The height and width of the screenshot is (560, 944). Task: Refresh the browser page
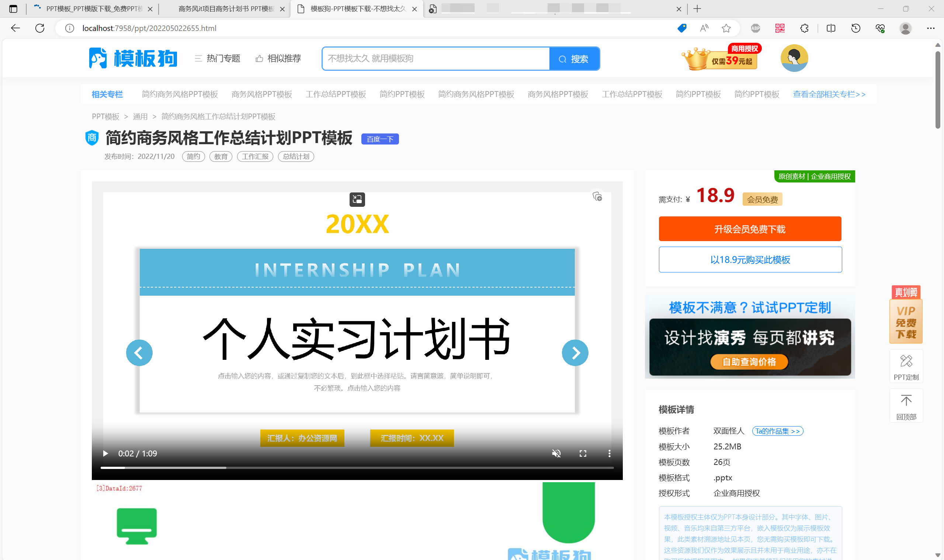point(39,28)
